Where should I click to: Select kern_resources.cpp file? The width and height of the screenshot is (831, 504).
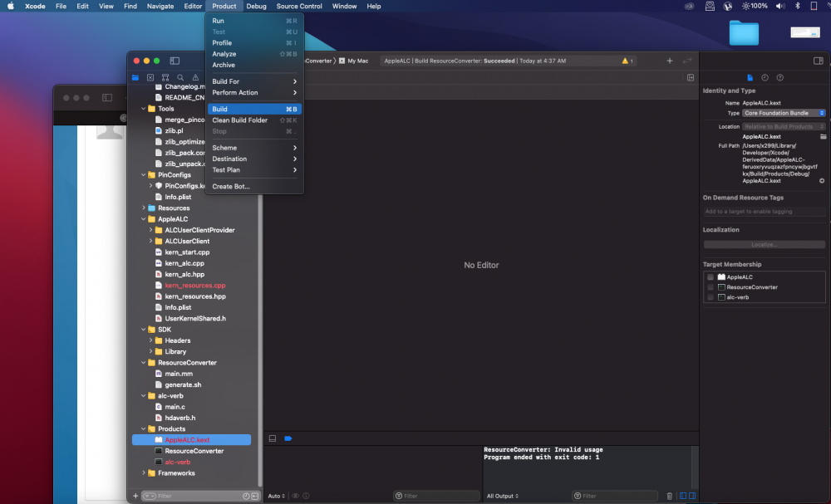point(195,286)
